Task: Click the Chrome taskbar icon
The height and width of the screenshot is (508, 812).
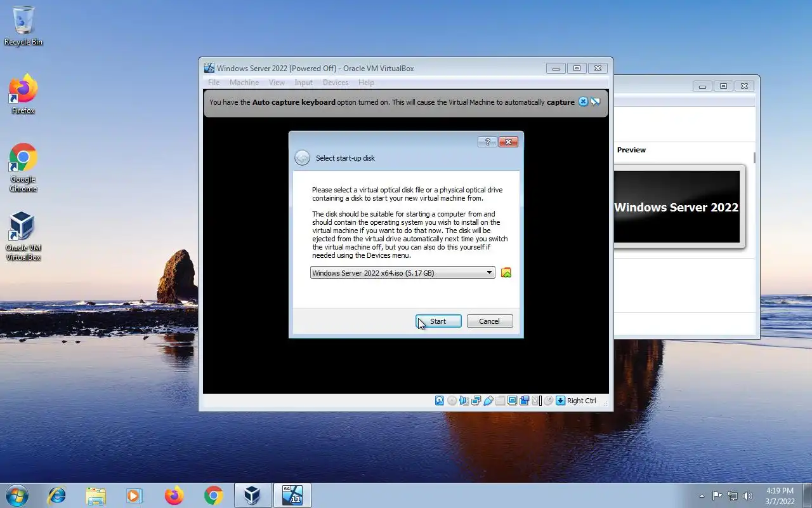Action: click(214, 495)
